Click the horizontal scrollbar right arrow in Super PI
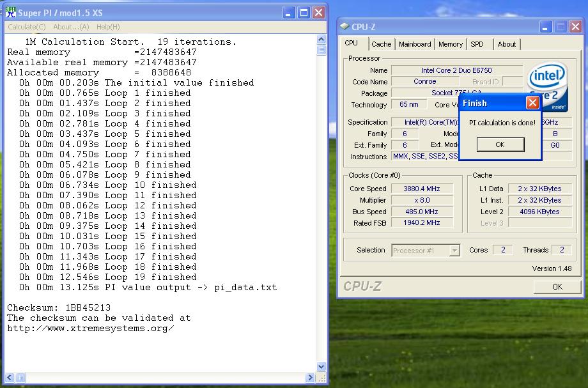This screenshot has width=588, height=388. click(310, 378)
